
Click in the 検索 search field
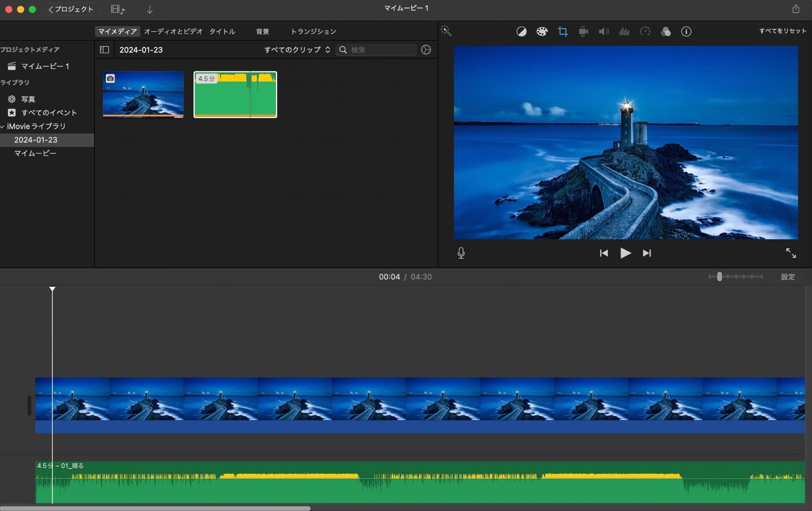[x=376, y=50]
